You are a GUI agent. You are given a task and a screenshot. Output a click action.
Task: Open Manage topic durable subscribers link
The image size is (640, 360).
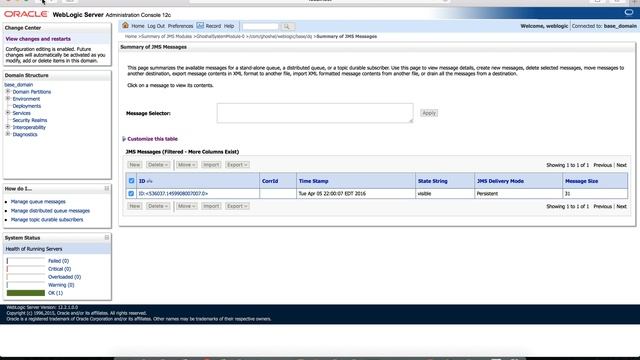point(47,220)
